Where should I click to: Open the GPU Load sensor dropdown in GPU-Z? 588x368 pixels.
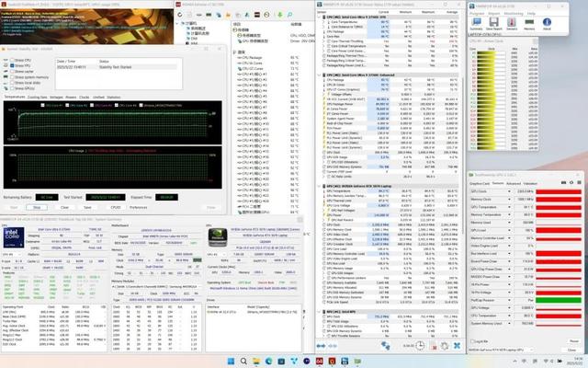click(509, 230)
